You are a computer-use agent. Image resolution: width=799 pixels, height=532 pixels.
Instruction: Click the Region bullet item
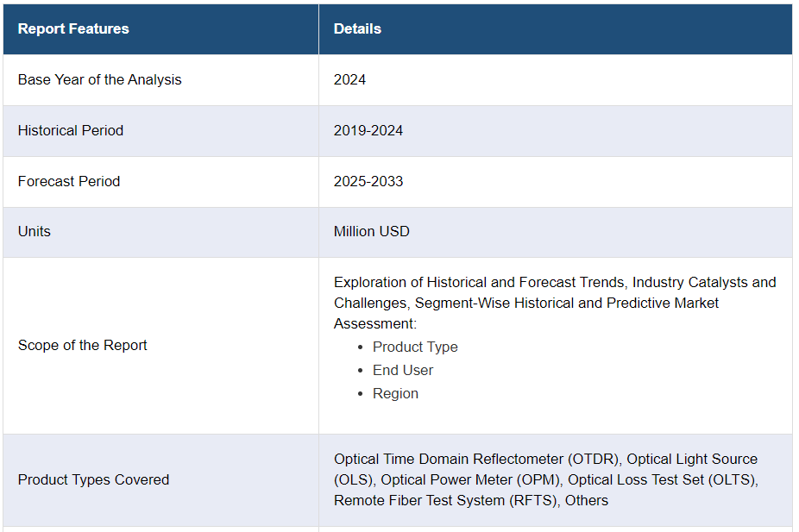click(x=395, y=393)
